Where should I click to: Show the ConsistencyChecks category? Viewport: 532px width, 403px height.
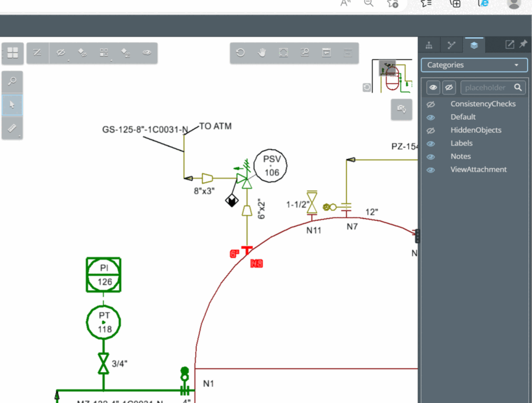431,104
